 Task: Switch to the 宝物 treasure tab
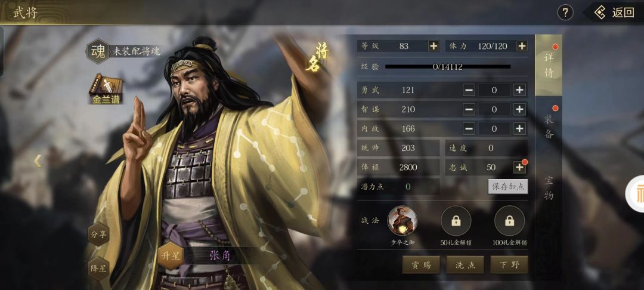549,187
